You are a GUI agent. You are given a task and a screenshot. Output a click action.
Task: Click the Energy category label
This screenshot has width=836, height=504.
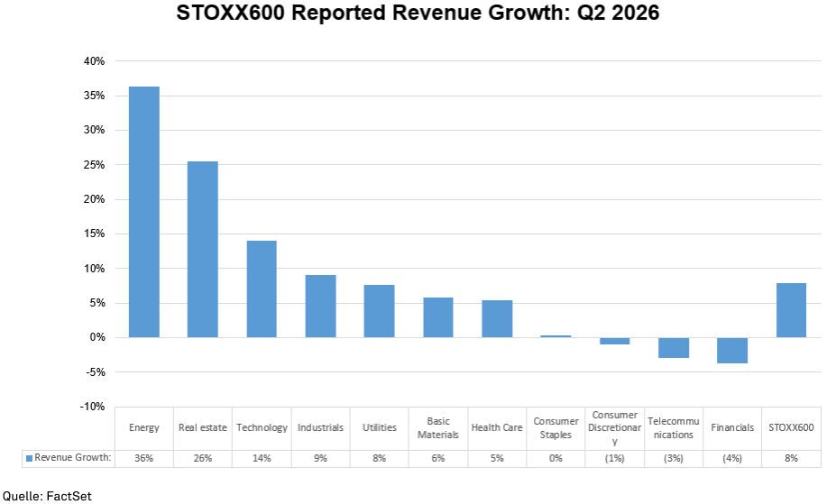pos(144,427)
